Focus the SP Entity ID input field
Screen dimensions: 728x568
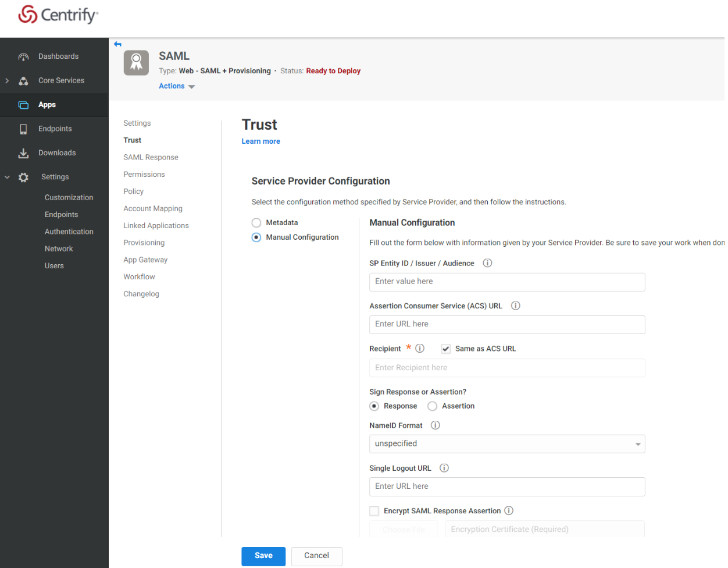pyautogui.click(x=507, y=282)
